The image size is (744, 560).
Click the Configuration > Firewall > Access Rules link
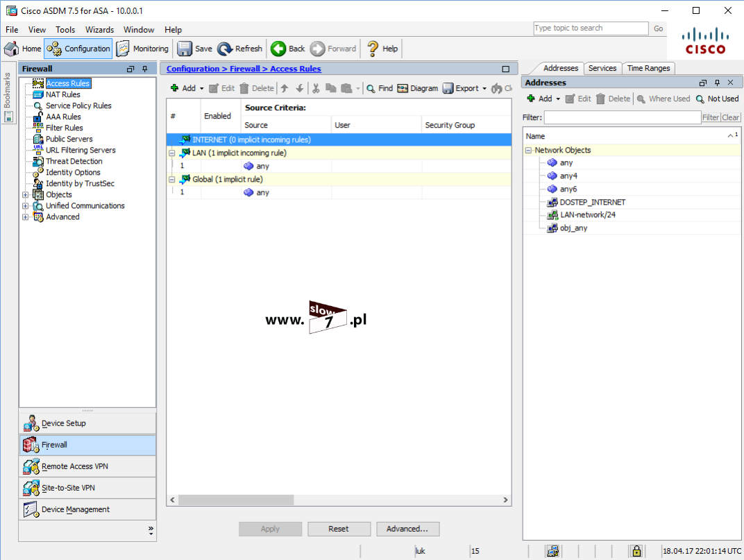tap(244, 69)
